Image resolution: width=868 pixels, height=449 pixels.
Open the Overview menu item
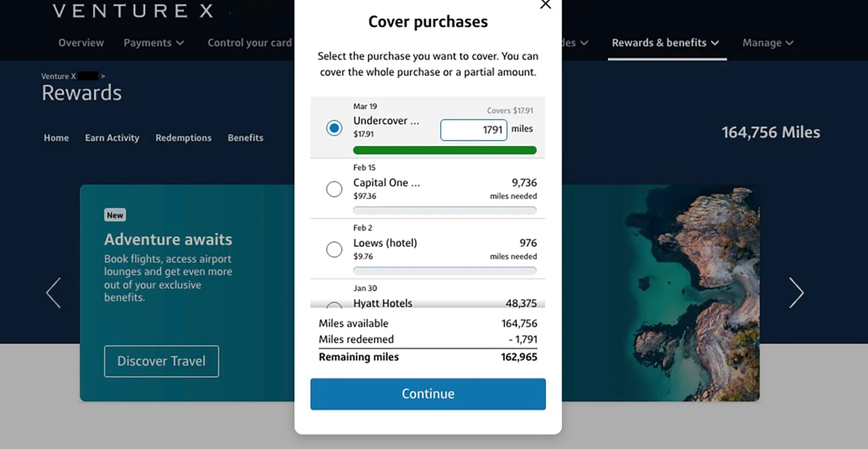pos(81,43)
